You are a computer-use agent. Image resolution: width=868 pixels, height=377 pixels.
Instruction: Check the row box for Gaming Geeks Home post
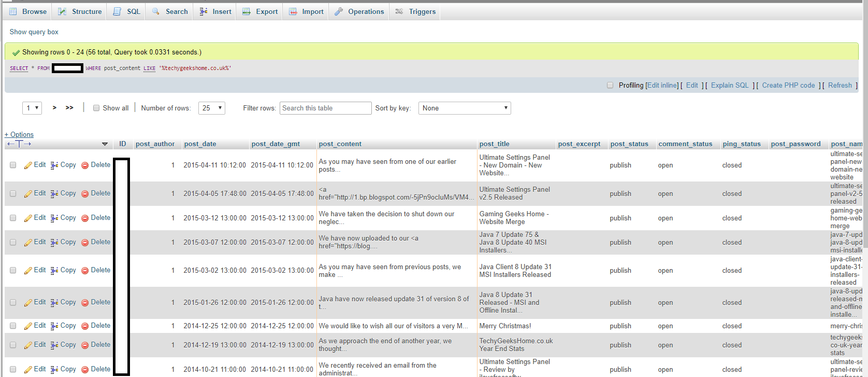click(13, 218)
